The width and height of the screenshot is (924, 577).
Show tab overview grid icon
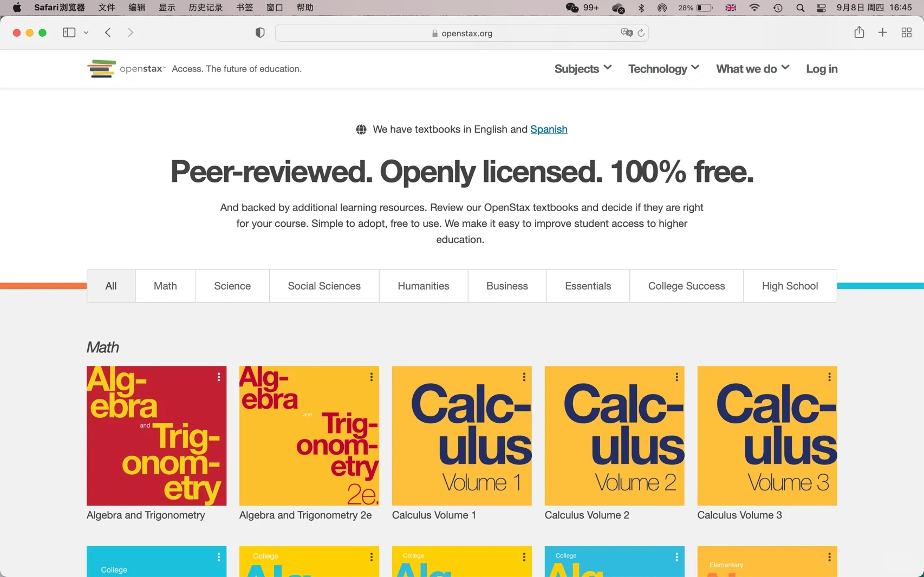pos(906,32)
